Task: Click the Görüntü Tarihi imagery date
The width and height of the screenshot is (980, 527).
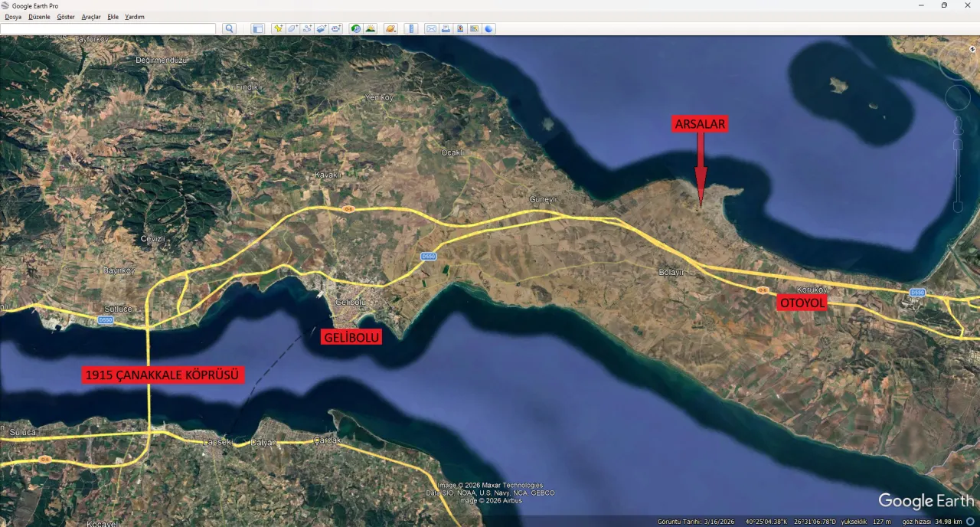Action: click(x=696, y=522)
